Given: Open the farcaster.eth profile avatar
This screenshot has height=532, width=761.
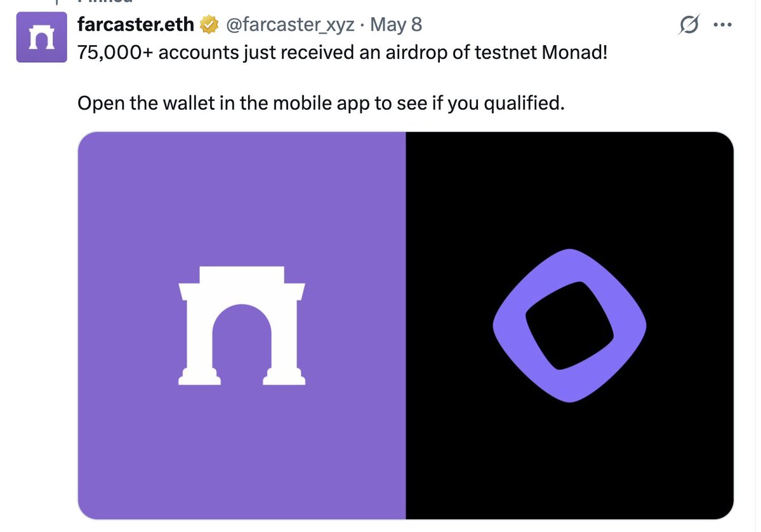Looking at the screenshot, I should point(42,37).
